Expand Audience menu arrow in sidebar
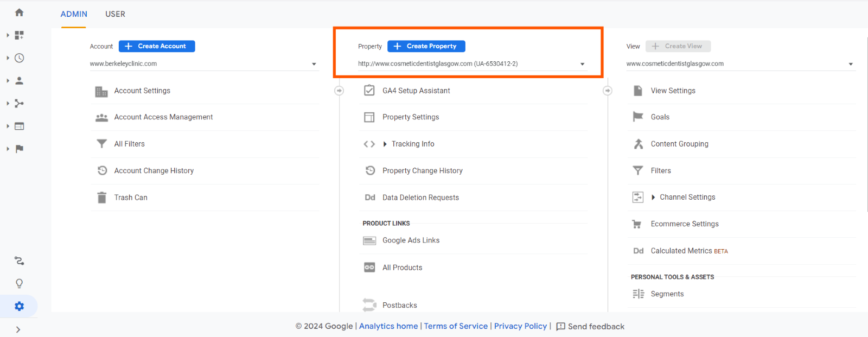The image size is (868, 337). (8, 81)
